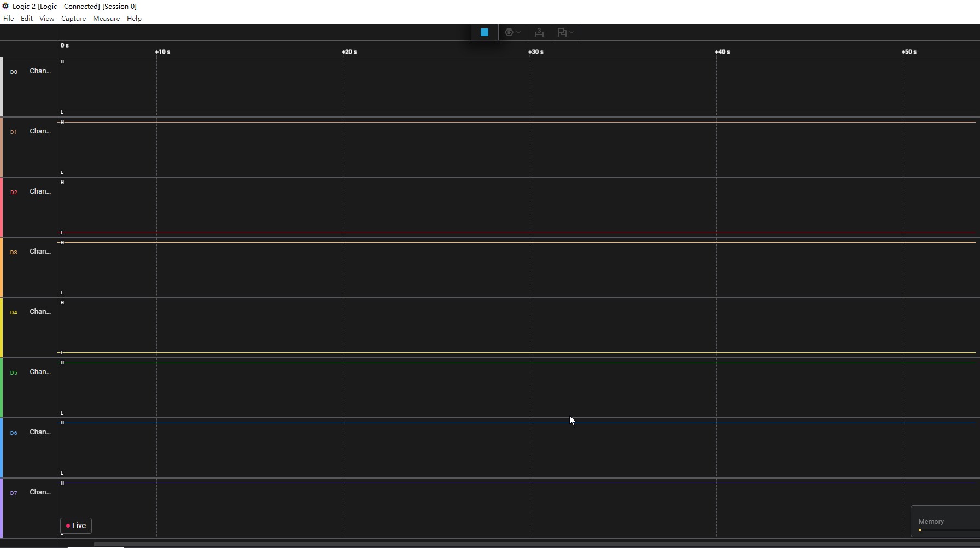
Task: Select the D5 channel label
Action: pos(14,372)
